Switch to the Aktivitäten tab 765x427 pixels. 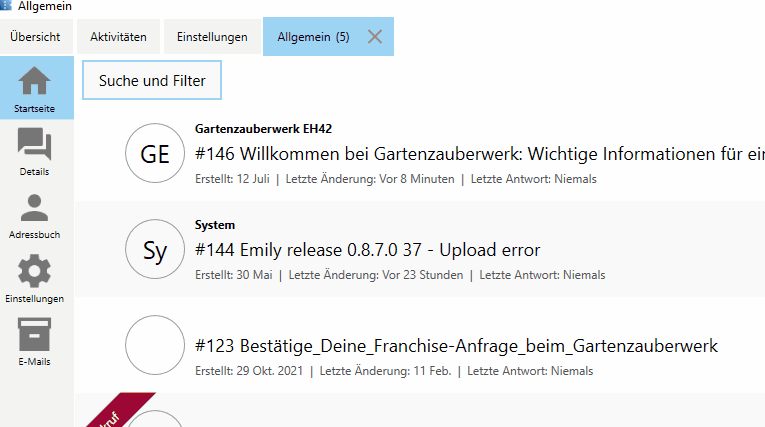pos(118,37)
